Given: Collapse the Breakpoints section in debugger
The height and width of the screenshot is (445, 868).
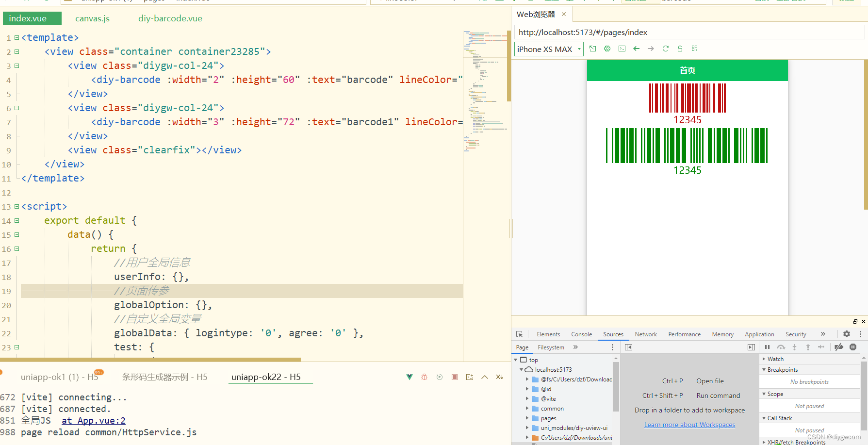Looking at the screenshot, I should [764, 370].
